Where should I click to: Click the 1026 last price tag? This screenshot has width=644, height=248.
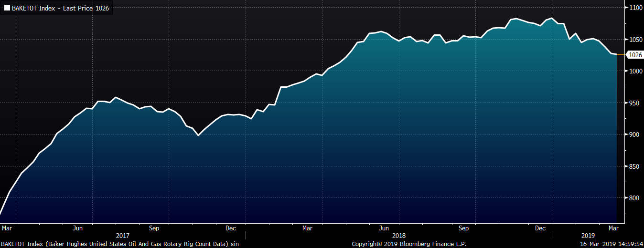[634, 55]
